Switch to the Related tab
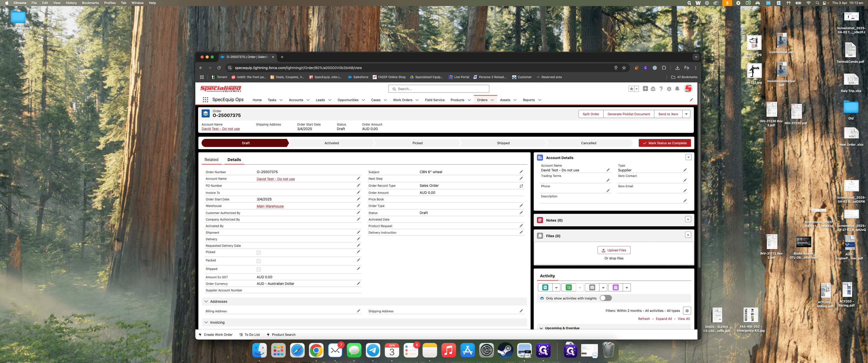The height and width of the screenshot is (363, 868). pos(211,160)
